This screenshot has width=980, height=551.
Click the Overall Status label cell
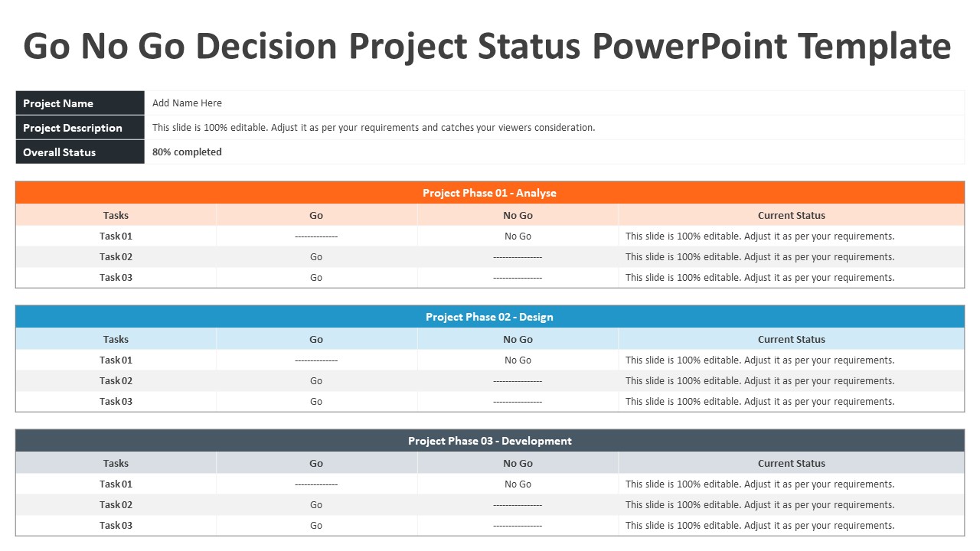80,152
